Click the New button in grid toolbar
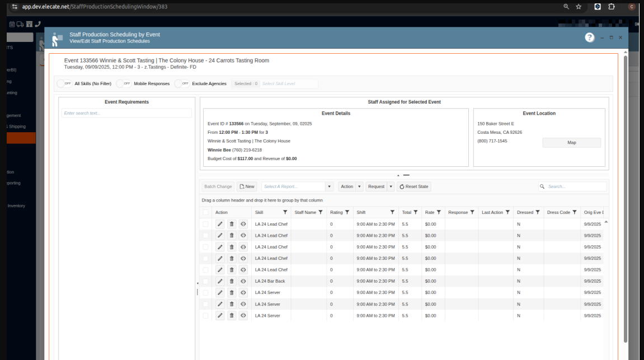 (x=247, y=186)
